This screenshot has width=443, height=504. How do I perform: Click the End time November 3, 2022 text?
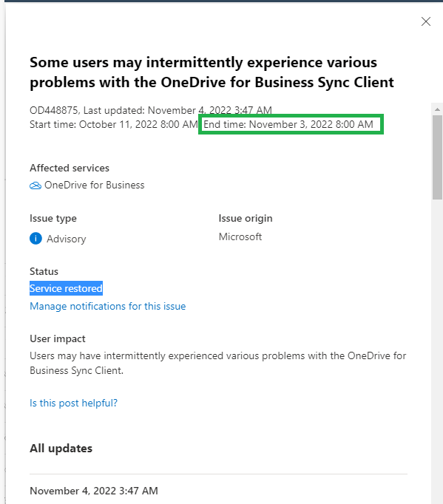click(288, 124)
